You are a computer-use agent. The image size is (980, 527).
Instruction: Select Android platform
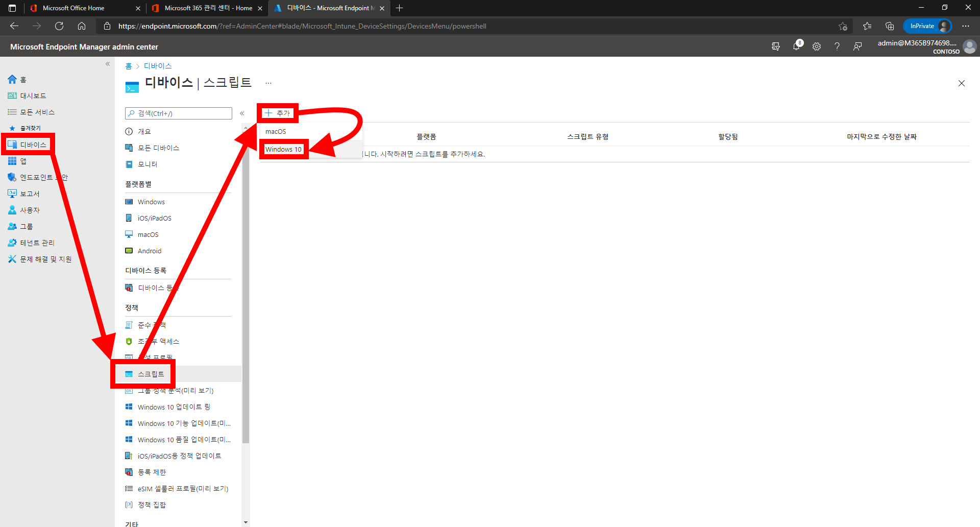click(143, 251)
